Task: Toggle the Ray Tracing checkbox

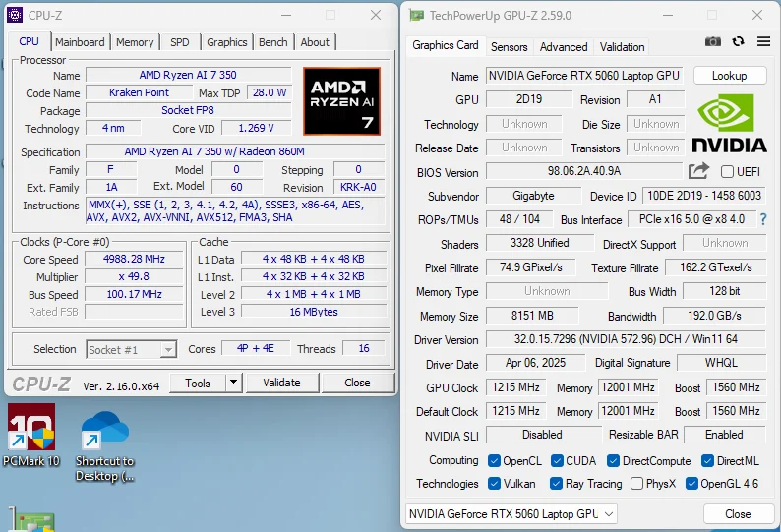Action: click(555, 484)
